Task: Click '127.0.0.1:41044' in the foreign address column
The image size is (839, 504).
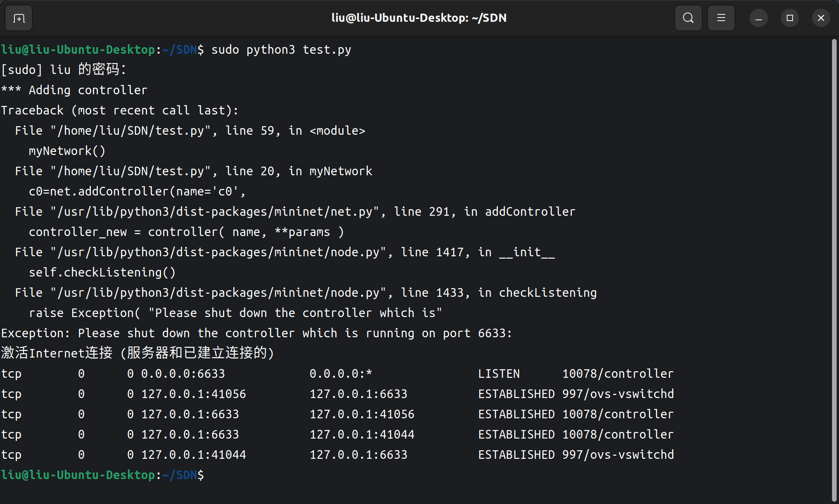Action: [x=362, y=435]
